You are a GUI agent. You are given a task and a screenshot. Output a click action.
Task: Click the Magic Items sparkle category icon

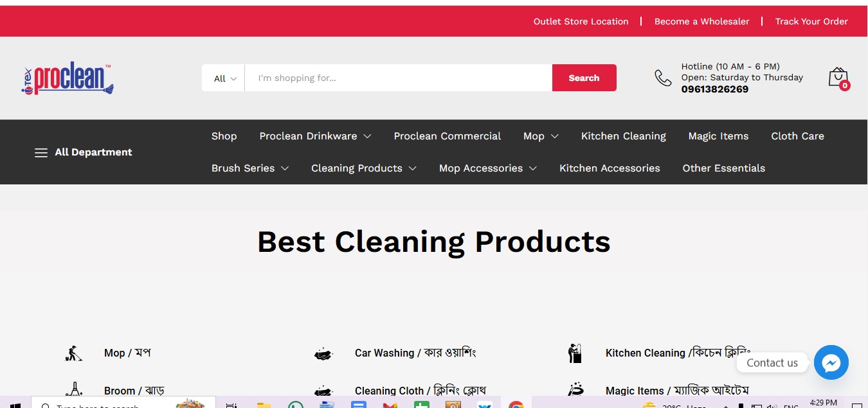coord(575,389)
